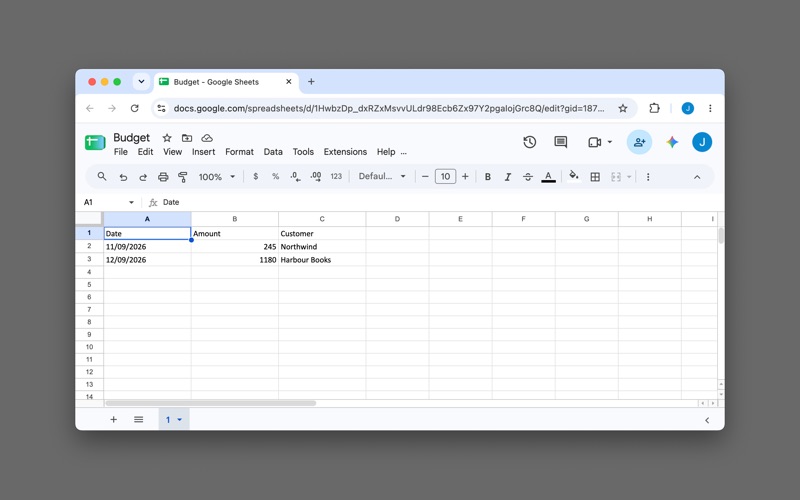Move document to folder icon
Screen dimensions: 800x500
[x=187, y=138]
